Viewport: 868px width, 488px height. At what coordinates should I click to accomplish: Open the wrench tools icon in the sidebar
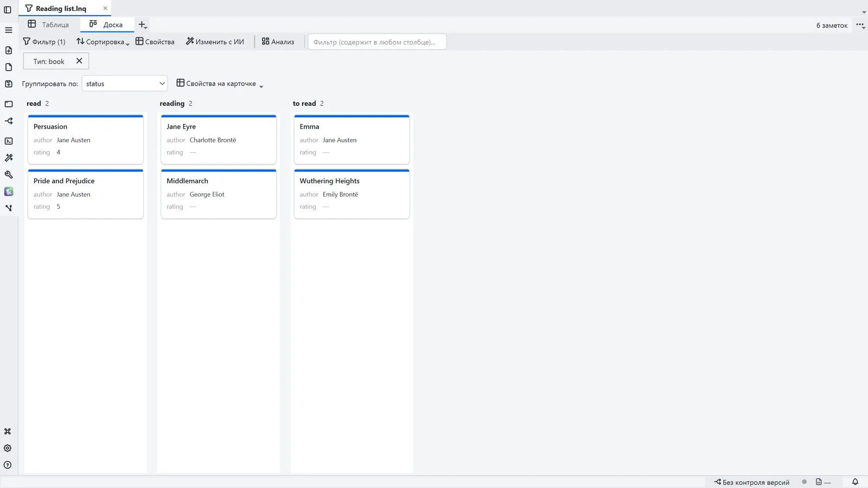pyautogui.click(x=9, y=175)
